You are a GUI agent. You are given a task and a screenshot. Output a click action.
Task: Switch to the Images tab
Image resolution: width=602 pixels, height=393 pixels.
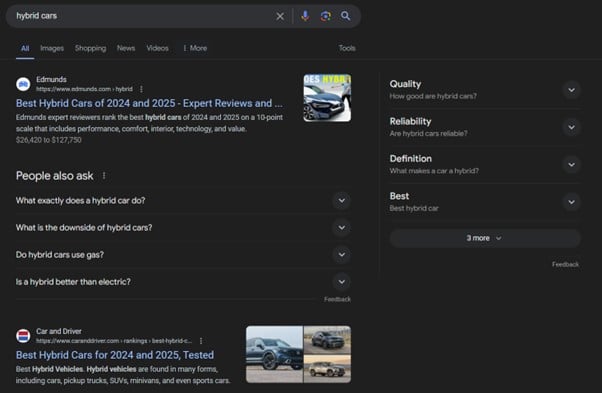point(52,48)
